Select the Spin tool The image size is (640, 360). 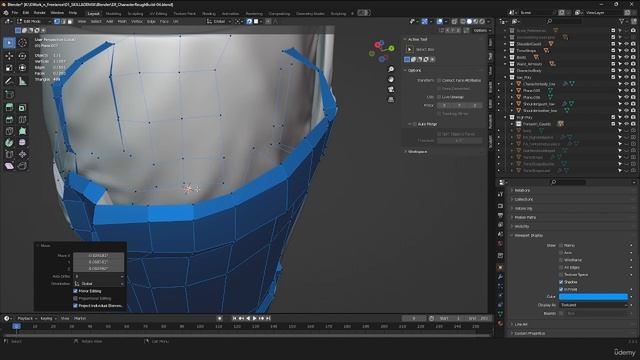tap(9, 142)
